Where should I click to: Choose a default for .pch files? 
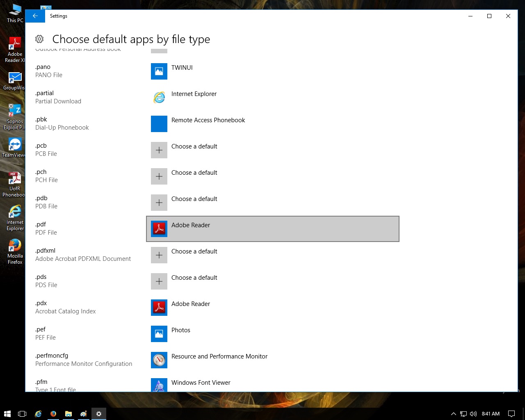(273, 176)
